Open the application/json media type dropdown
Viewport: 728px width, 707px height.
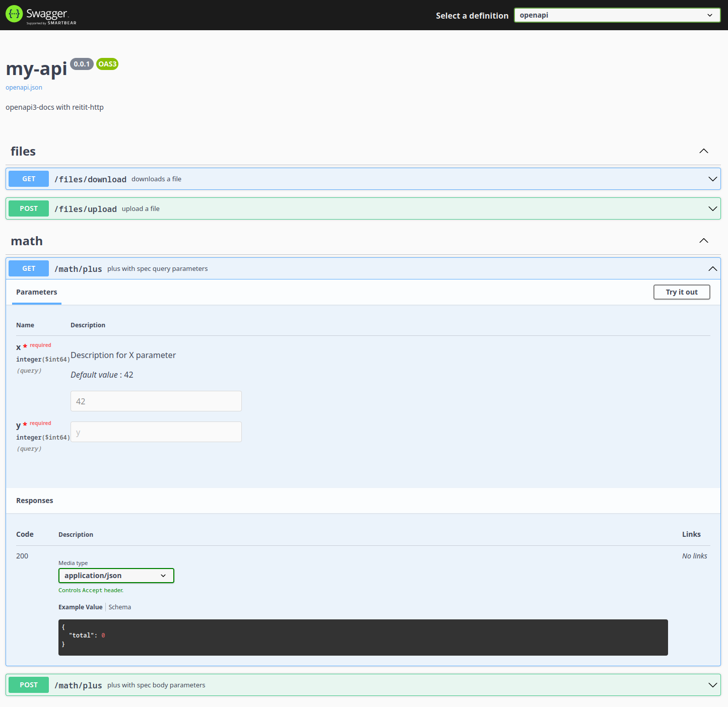(x=116, y=576)
